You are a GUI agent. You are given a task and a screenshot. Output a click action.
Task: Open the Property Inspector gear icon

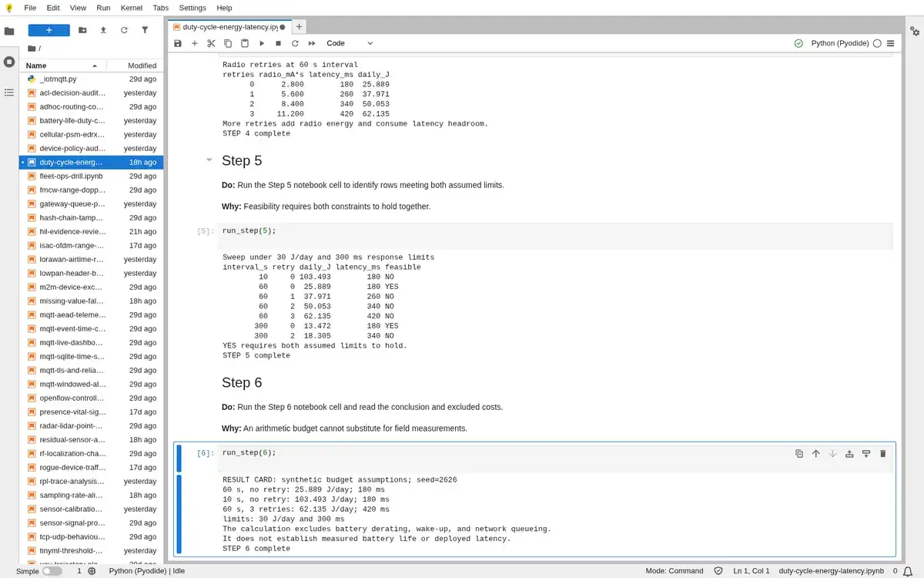tap(915, 32)
